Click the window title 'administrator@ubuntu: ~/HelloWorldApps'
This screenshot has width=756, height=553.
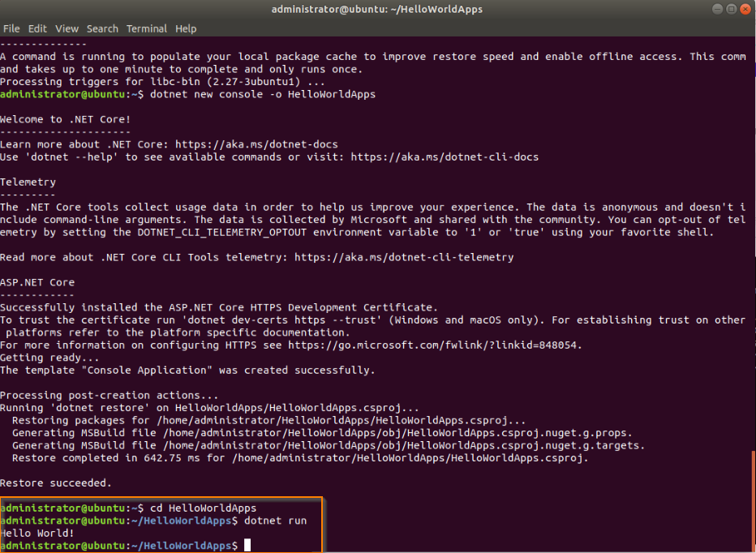click(x=377, y=9)
